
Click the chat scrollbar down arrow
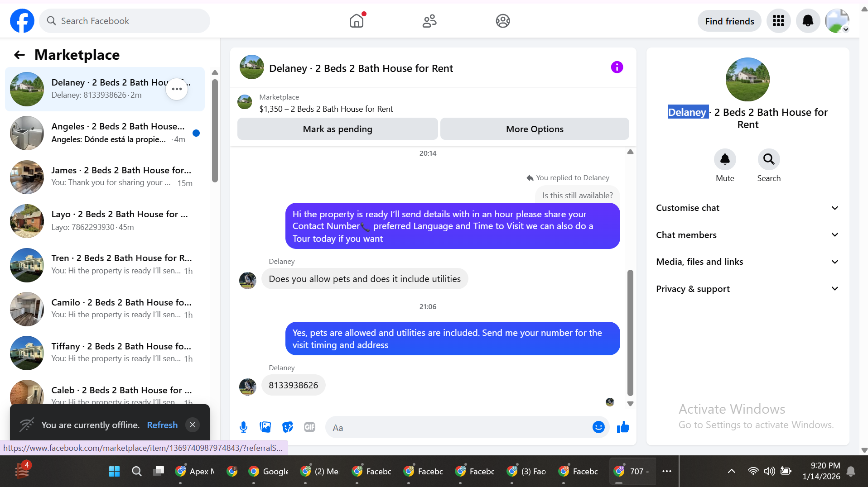click(630, 404)
